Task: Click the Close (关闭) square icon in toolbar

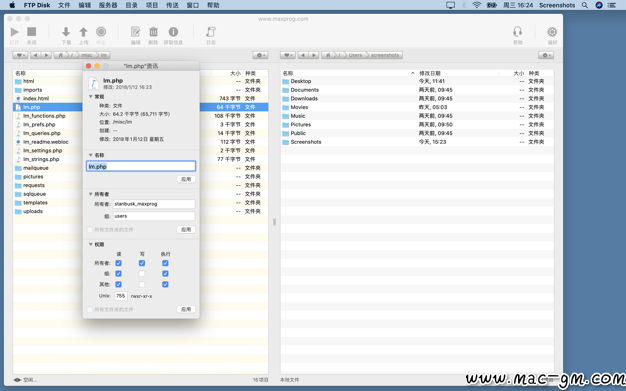Action: pyautogui.click(x=32, y=32)
